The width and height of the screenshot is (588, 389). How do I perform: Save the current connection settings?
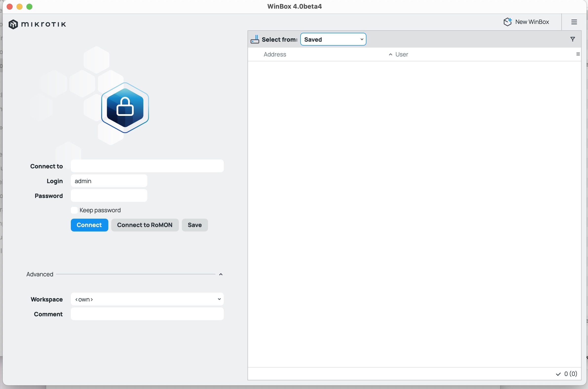[x=195, y=225]
